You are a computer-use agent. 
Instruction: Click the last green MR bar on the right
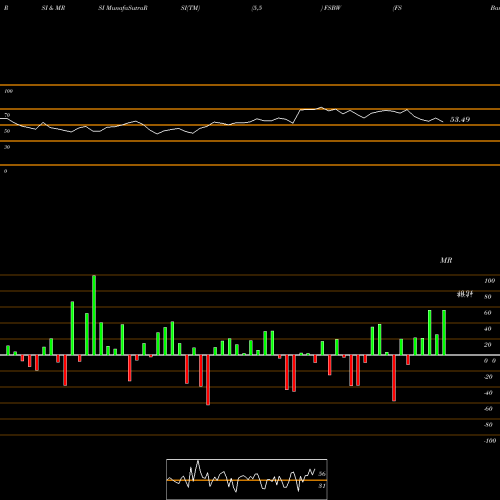(444, 333)
